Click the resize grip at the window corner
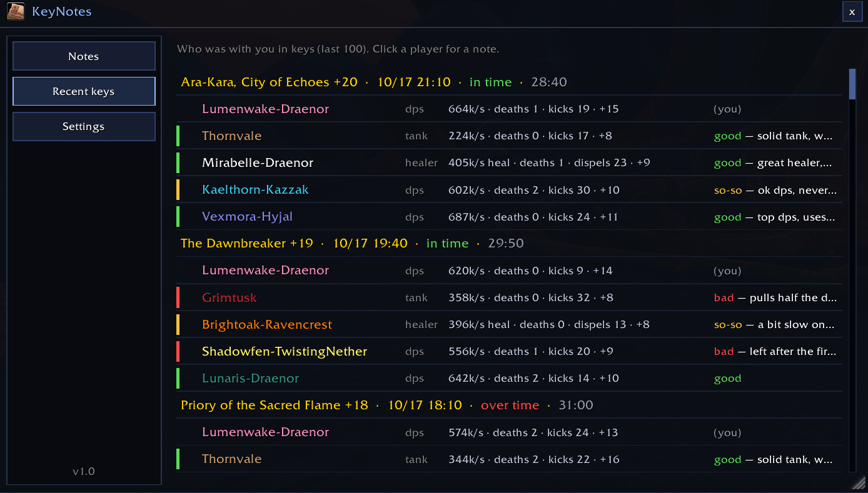 click(859, 482)
